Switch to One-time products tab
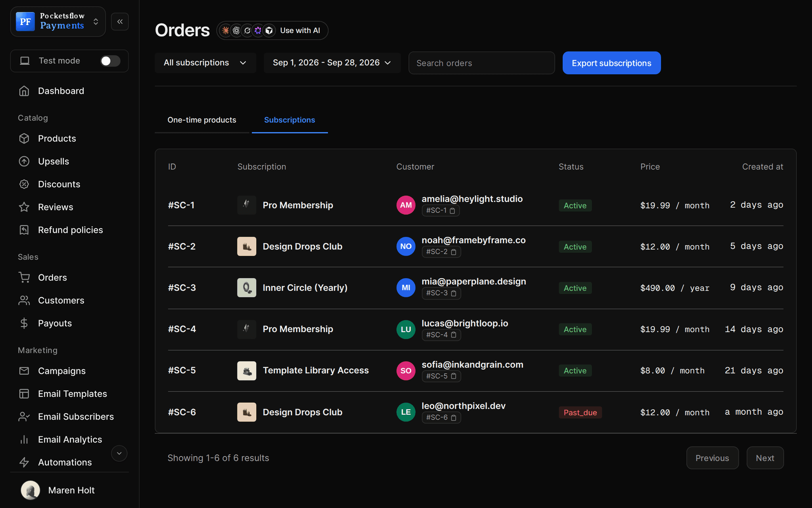The width and height of the screenshot is (812, 508). click(x=202, y=120)
